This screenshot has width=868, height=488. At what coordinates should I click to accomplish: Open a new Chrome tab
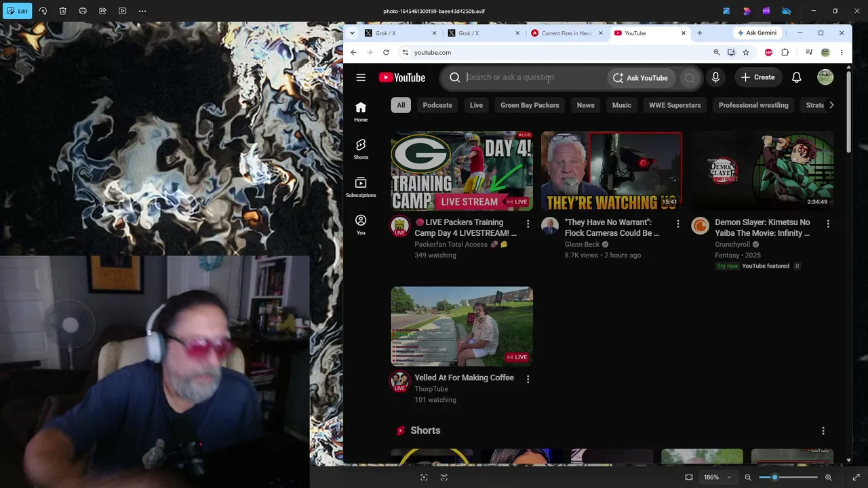click(700, 33)
